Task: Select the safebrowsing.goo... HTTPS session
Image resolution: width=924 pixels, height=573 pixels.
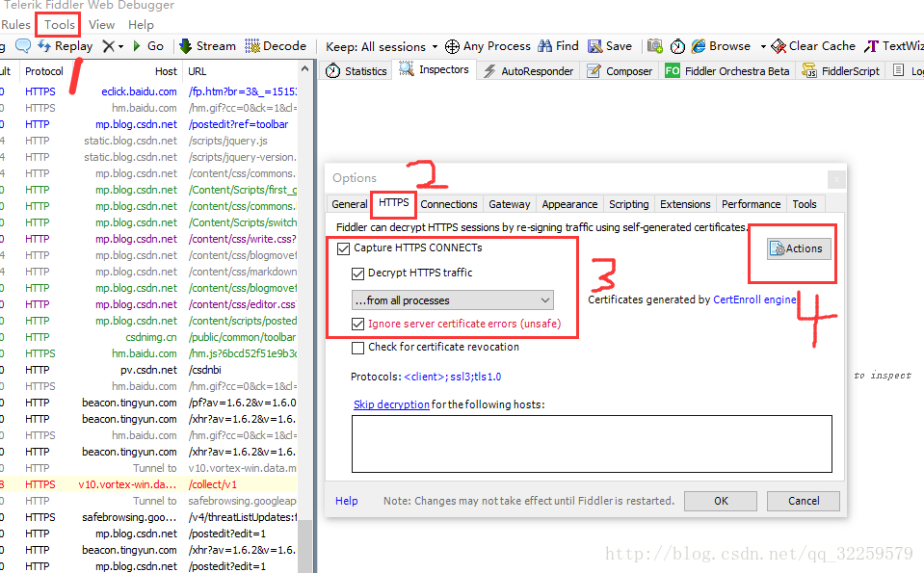Action: click(148, 517)
